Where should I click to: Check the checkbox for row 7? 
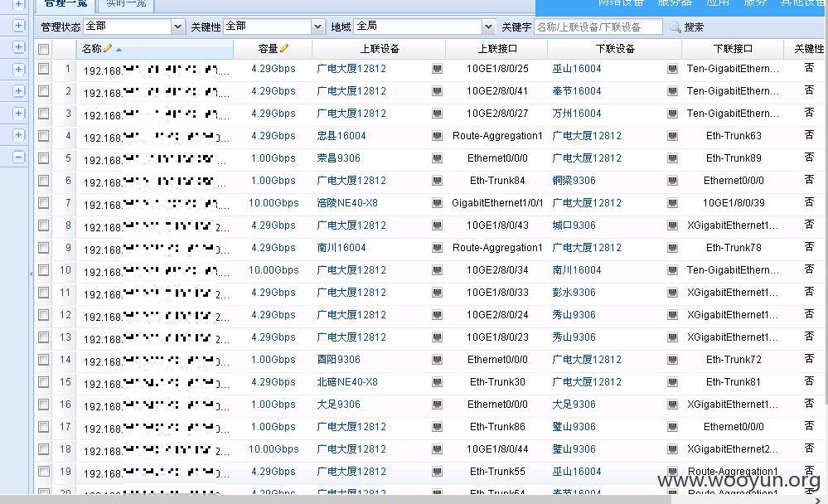click(43, 203)
